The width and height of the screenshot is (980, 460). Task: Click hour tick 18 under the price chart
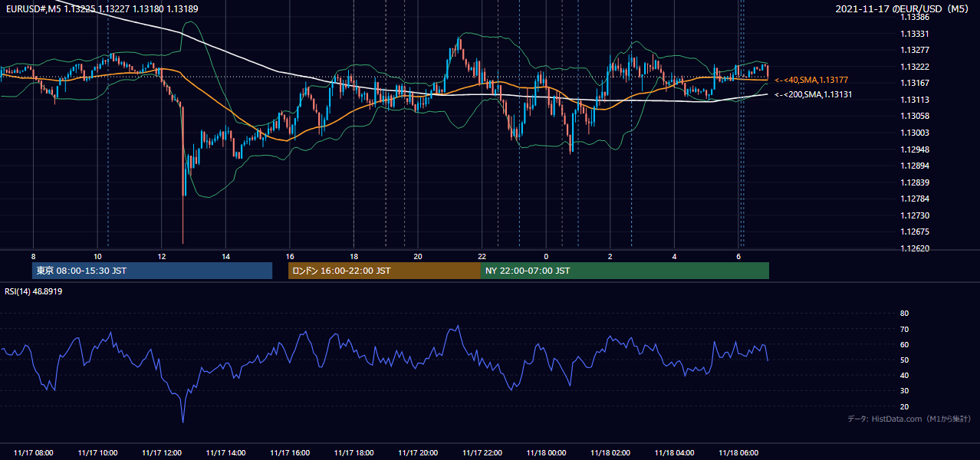(x=354, y=256)
